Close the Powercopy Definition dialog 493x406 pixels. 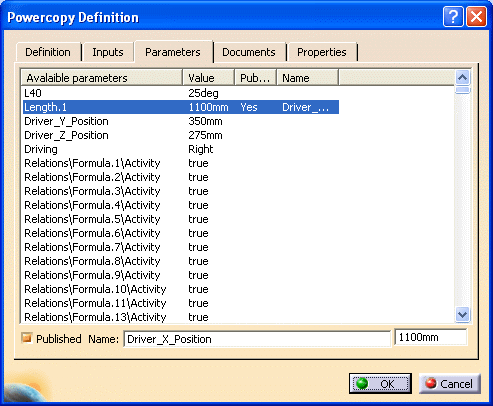(476, 17)
